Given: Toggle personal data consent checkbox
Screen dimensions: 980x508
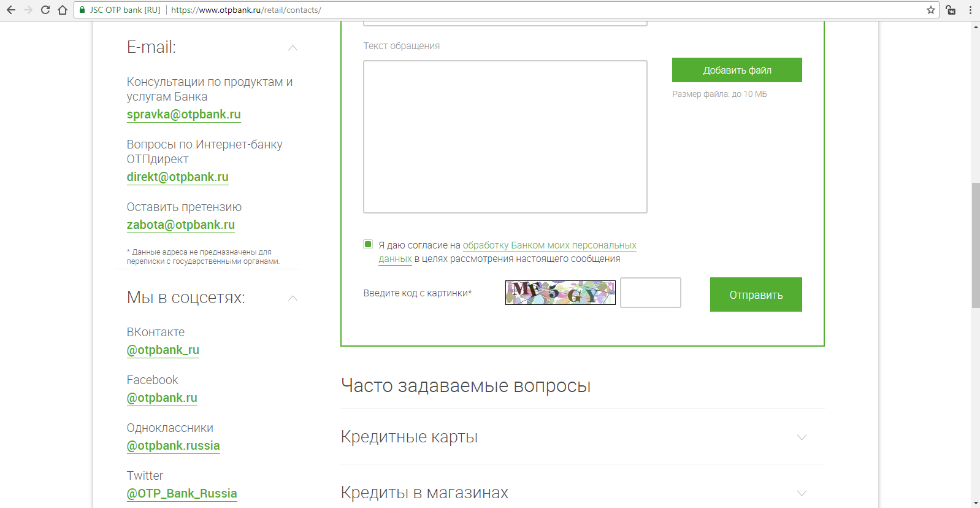Looking at the screenshot, I should pos(368,244).
